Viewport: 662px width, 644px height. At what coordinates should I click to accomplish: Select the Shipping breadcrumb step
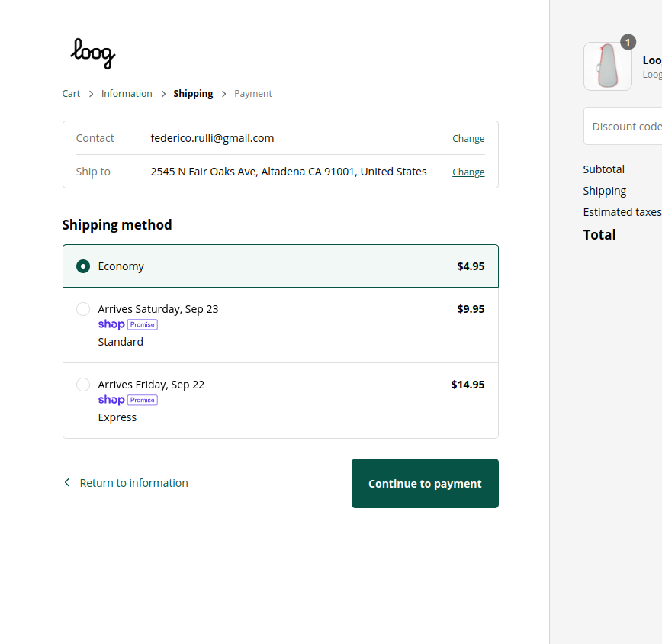[x=193, y=94]
